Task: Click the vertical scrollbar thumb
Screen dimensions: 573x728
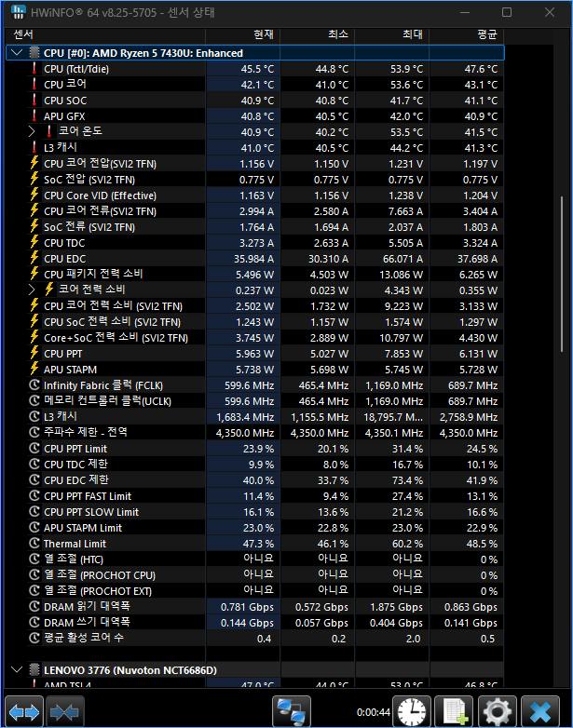Action: (x=562, y=274)
